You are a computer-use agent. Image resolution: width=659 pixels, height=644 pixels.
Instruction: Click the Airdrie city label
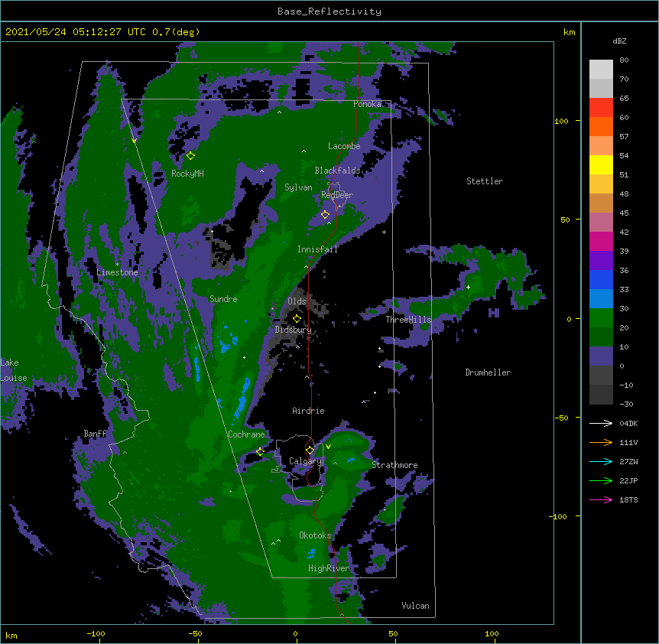[309, 411]
